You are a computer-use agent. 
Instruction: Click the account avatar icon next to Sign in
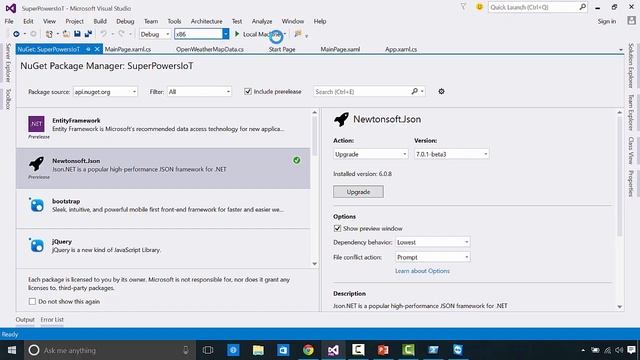631,21
